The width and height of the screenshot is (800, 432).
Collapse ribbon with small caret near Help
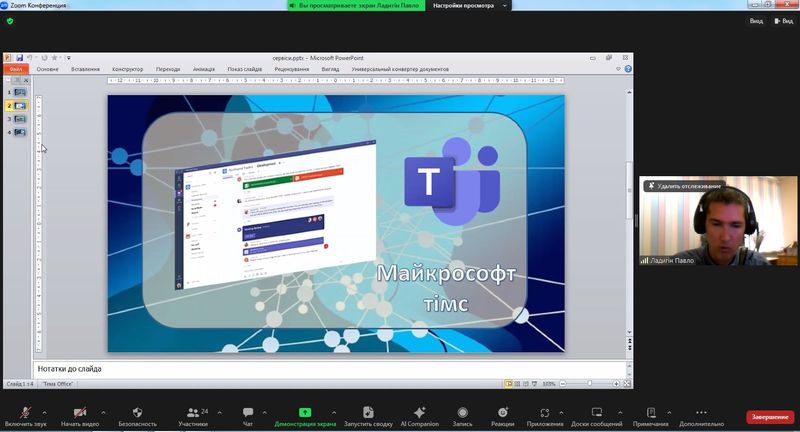[618, 69]
